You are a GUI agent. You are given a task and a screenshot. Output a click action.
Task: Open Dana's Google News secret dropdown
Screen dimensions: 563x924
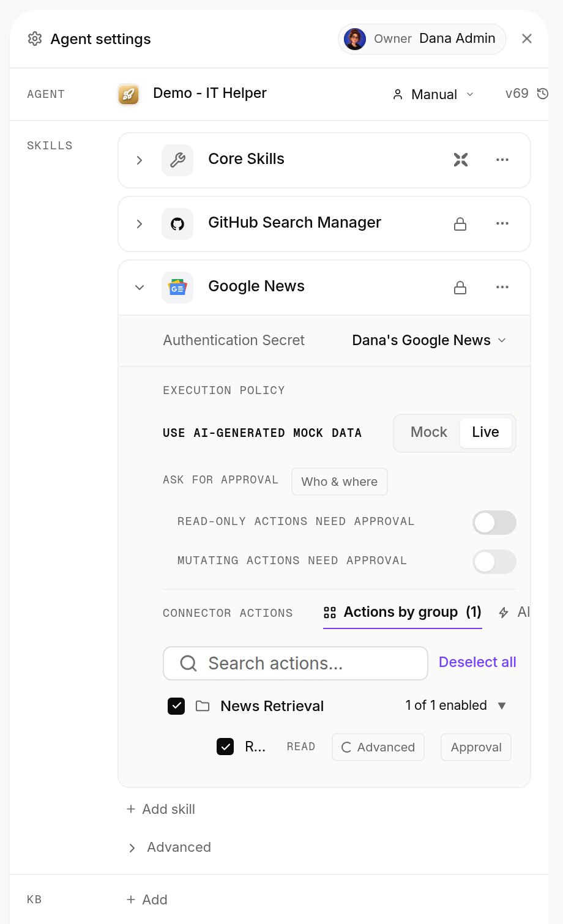[430, 340]
